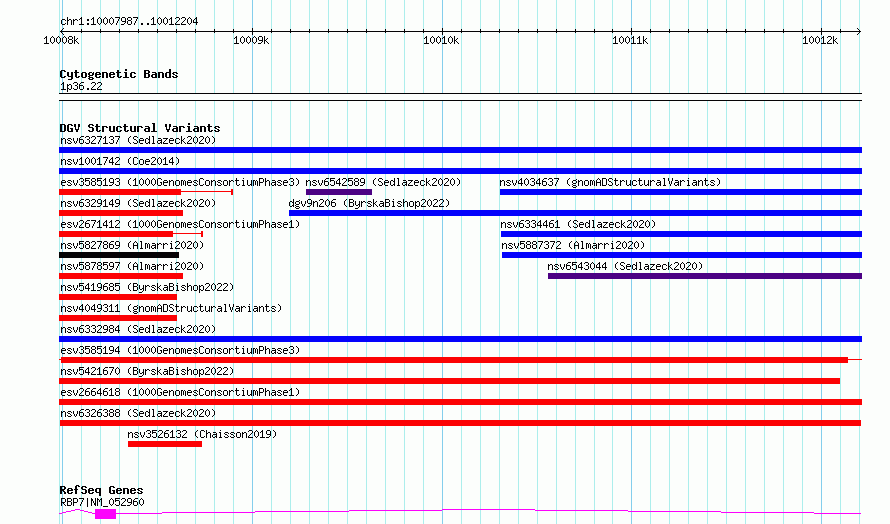The image size is (890, 524).
Task: Click the red bar of nsv5421670
Action: [x=450, y=381]
